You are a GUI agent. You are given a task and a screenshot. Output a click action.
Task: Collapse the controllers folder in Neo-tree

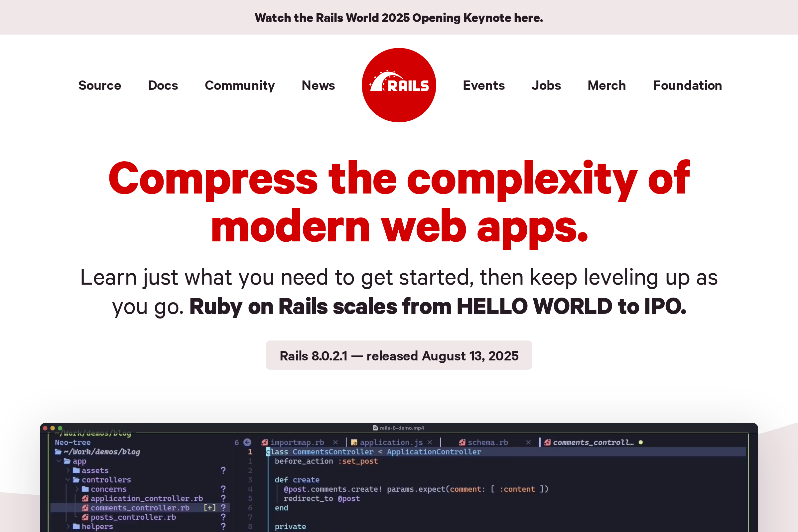click(68, 480)
